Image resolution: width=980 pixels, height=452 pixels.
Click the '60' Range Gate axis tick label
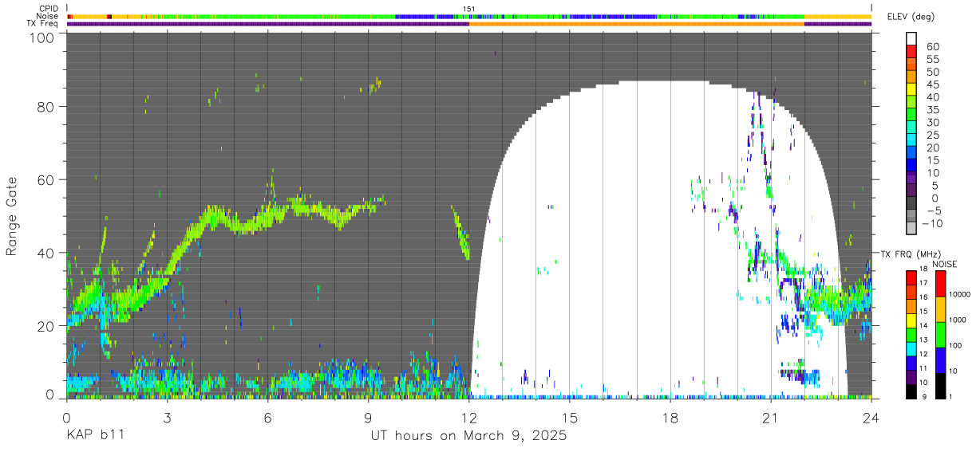(47, 180)
